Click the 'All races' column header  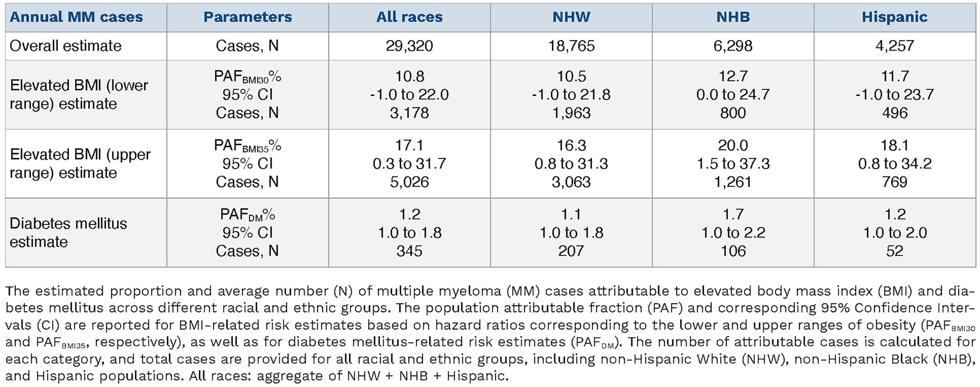pyautogui.click(x=409, y=17)
